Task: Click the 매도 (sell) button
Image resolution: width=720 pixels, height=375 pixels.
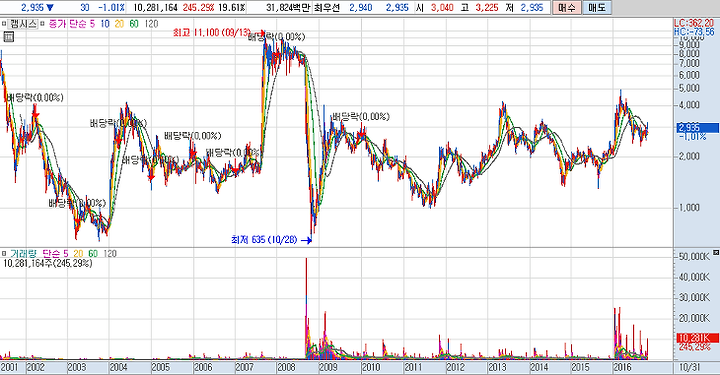Action: coord(597,7)
